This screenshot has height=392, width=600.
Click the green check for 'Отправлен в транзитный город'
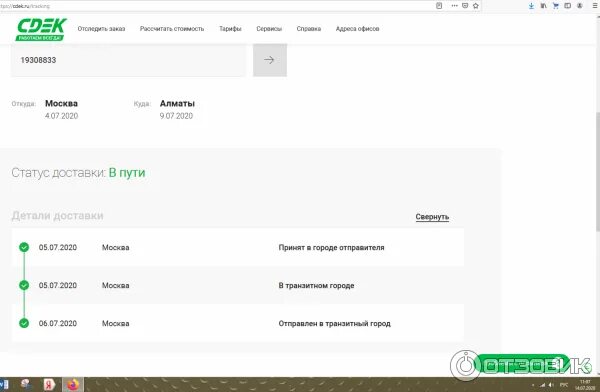[24, 323]
